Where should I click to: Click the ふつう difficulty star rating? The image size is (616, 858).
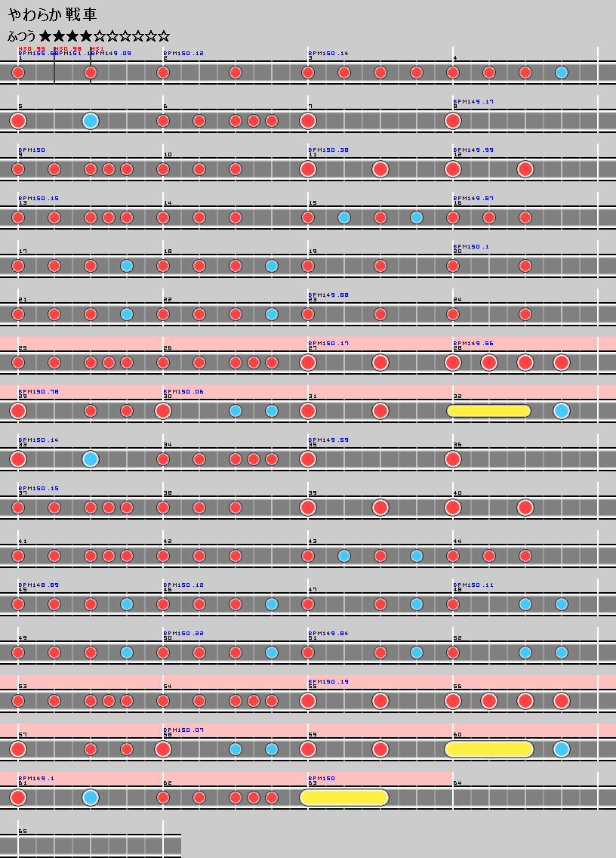88,35
